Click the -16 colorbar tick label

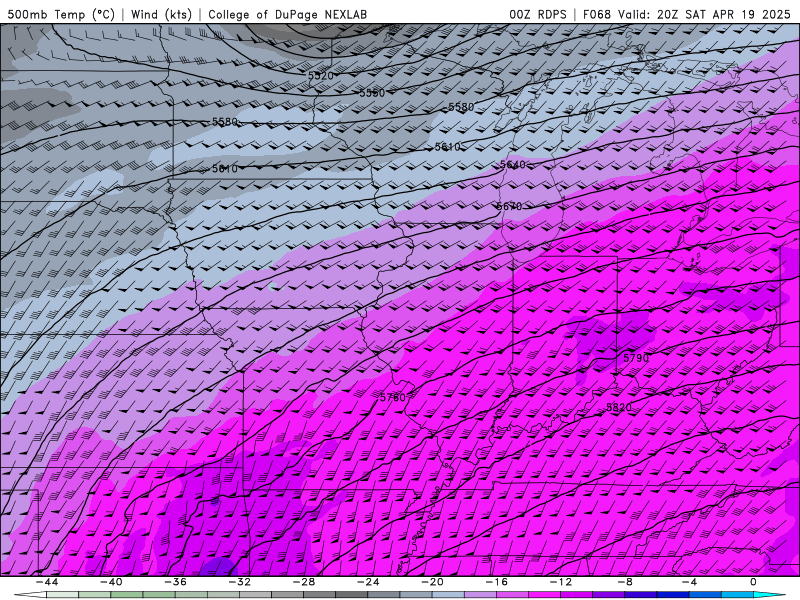(496, 582)
